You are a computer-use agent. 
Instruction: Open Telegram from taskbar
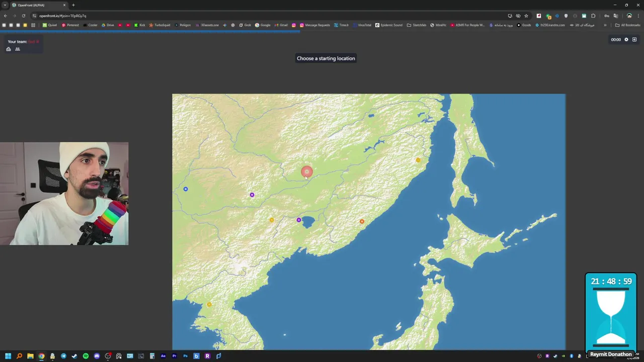pos(63,356)
